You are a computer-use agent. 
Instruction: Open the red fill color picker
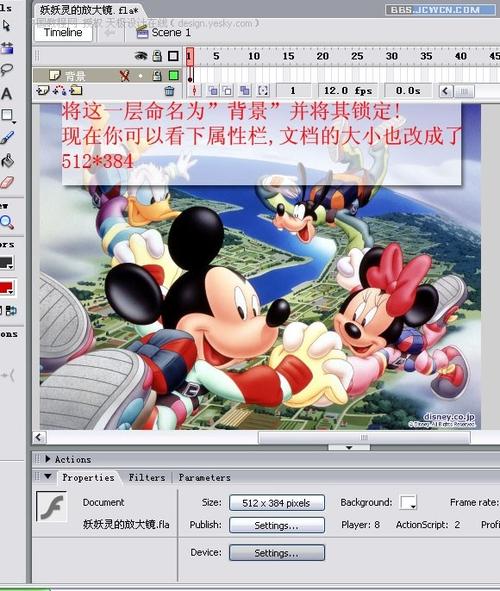[7, 288]
